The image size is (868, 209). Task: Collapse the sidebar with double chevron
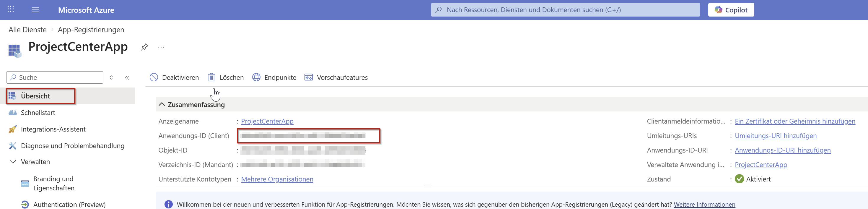[127, 77]
